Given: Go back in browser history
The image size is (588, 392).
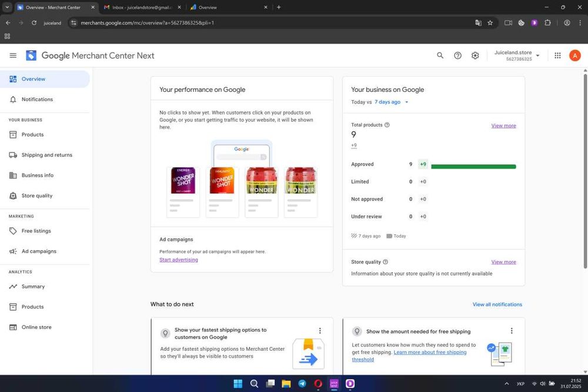Looking at the screenshot, I should point(8,23).
